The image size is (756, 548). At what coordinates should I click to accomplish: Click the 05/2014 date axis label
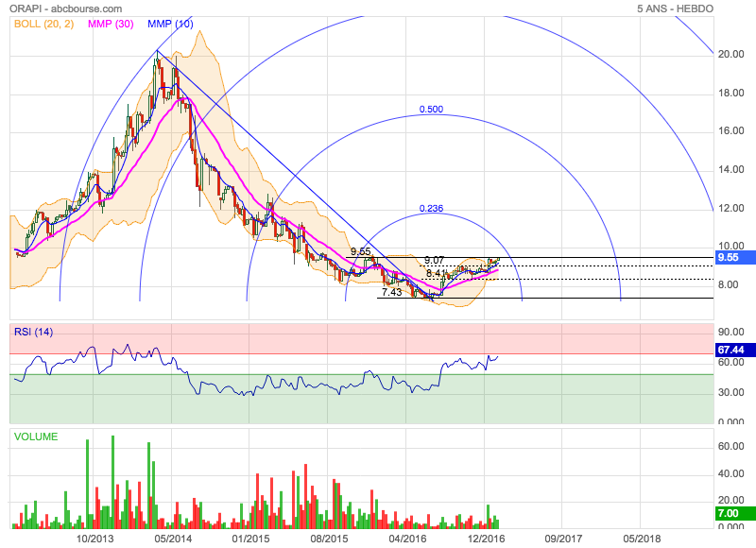click(x=173, y=539)
